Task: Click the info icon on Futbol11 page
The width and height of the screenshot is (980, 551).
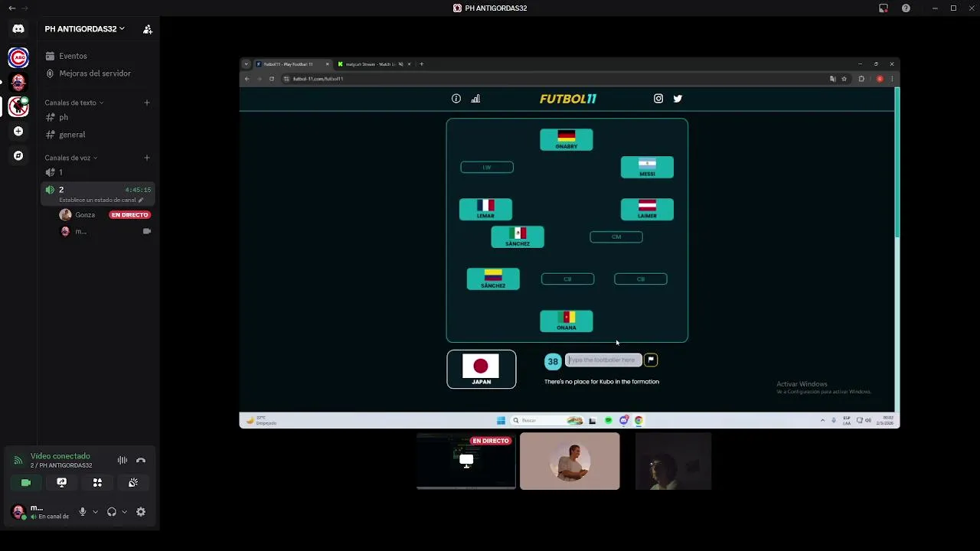Action: [456, 99]
